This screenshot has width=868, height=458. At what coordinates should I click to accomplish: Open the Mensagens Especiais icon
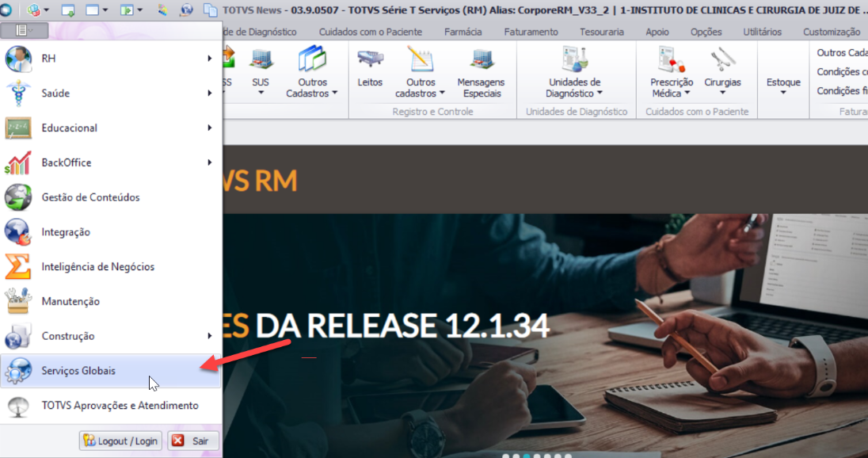pyautogui.click(x=482, y=59)
